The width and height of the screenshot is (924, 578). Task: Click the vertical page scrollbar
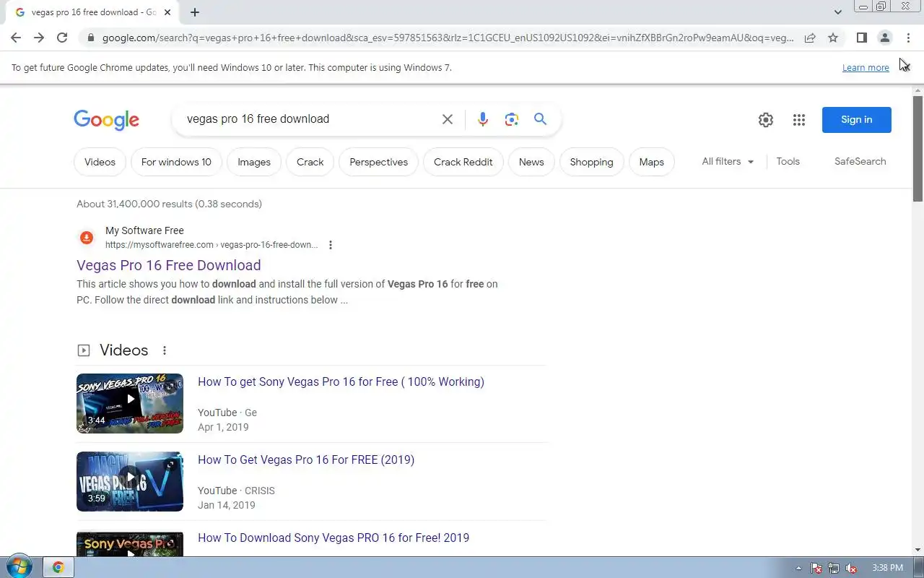tap(918, 148)
